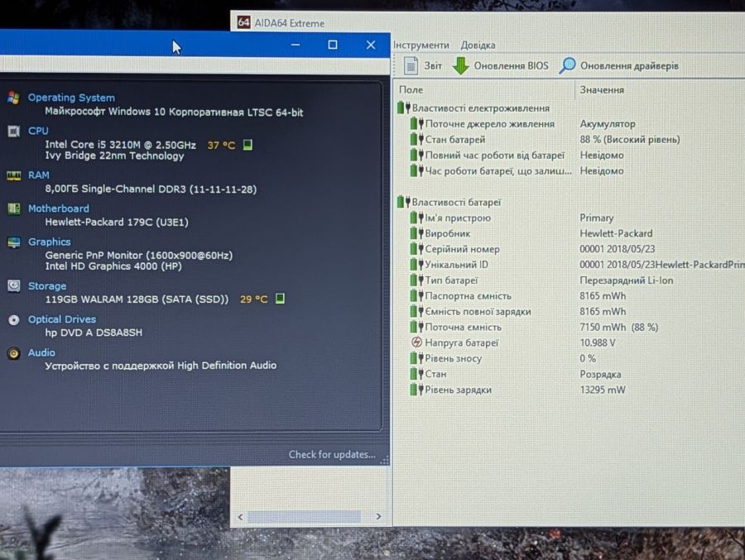Click the RAM module icon in Speccy

pos(13,175)
